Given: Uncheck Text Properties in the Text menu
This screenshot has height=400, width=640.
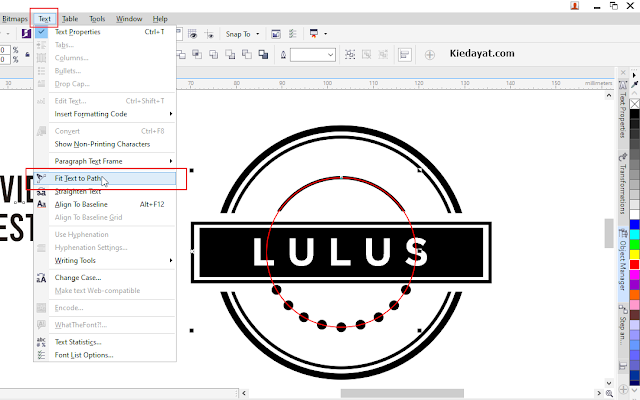Looking at the screenshot, I should click(x=105, y=32).
